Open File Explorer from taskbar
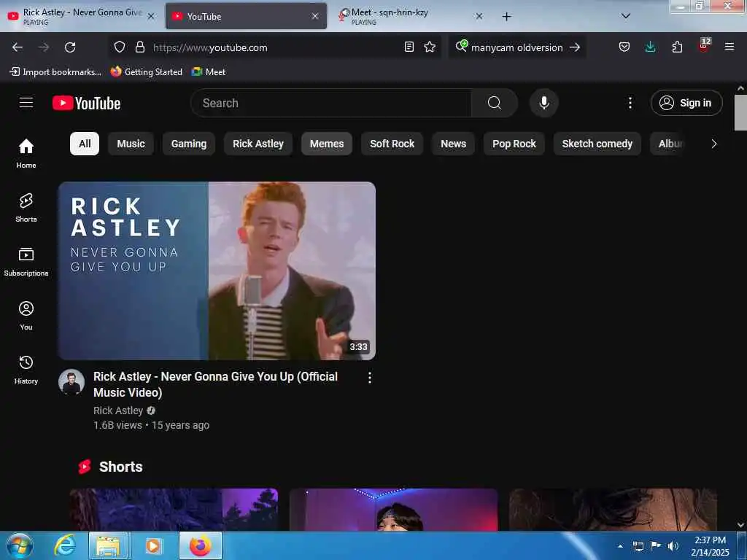Screen dimensions: 747x560 [108, 545]
